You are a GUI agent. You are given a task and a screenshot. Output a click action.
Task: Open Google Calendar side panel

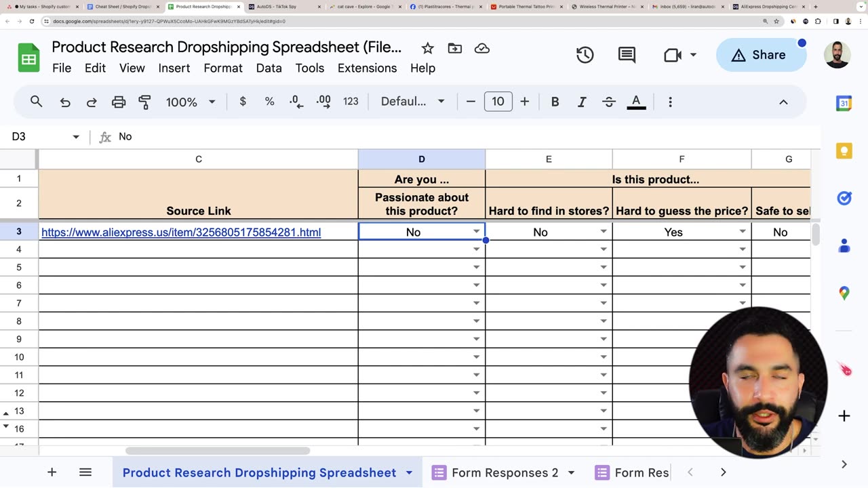pos(844,104)
